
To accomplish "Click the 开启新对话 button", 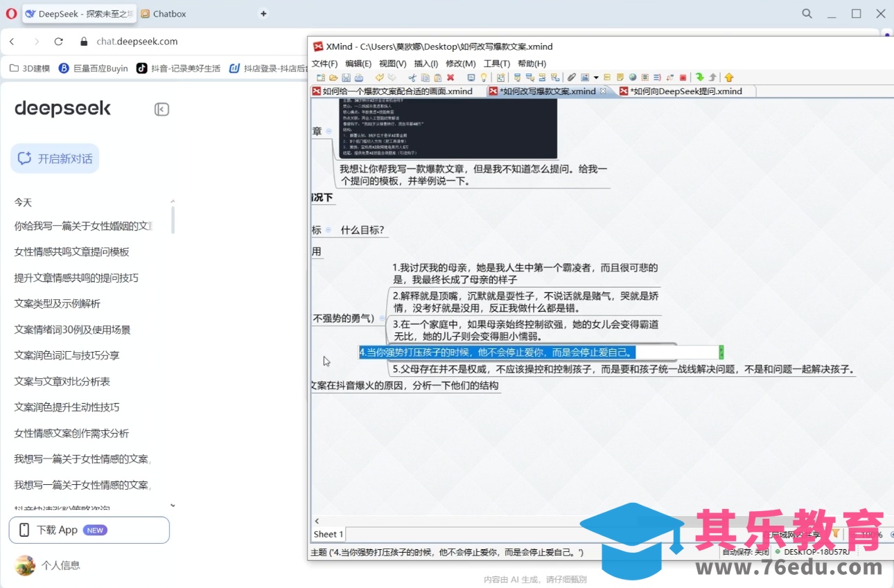I will 55,159.
